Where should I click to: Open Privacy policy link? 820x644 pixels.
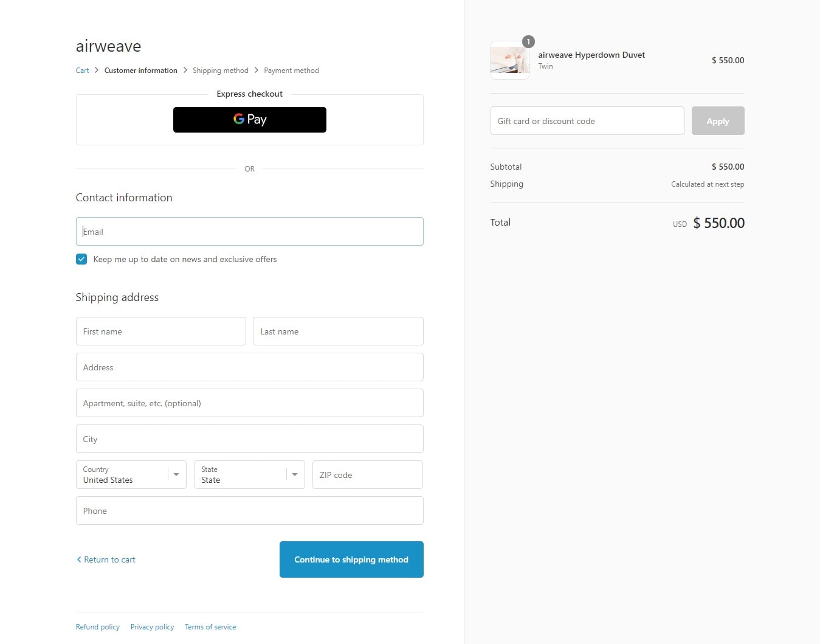[152, 627]
